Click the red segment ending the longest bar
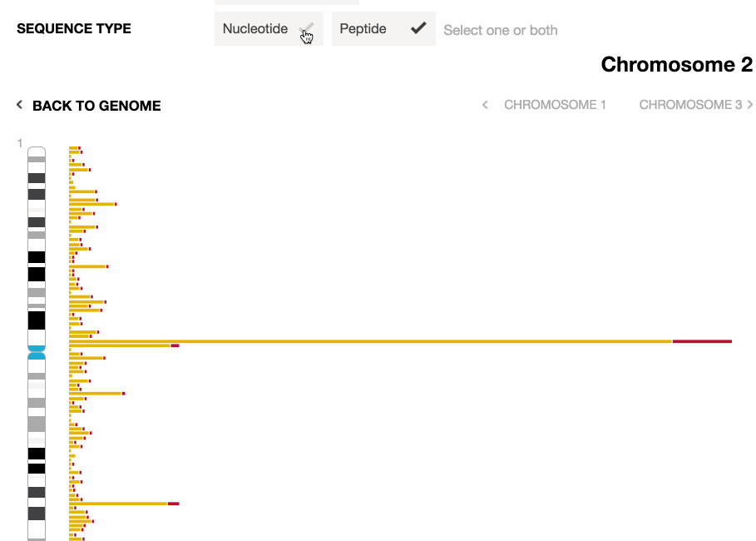The height and width of the screenshot is (541, 756). (x=702, y=341)
